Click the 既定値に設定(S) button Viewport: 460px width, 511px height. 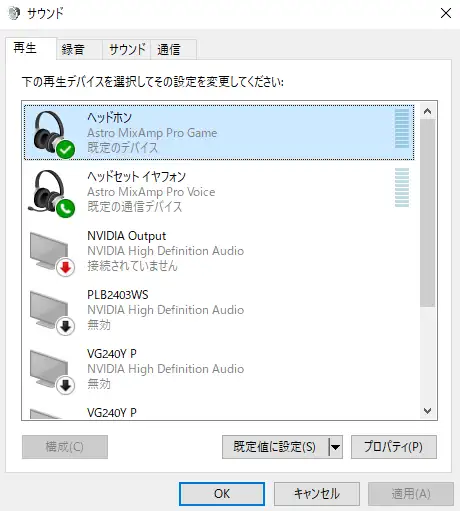275,447
